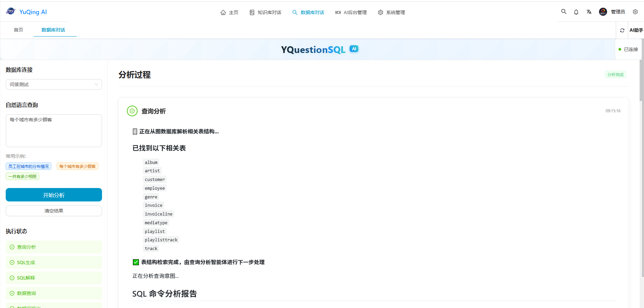This screenshot has height=308, width=644.
Task: Toggle the 表结构检索完成 checkbox
Action: coord(136,262)
